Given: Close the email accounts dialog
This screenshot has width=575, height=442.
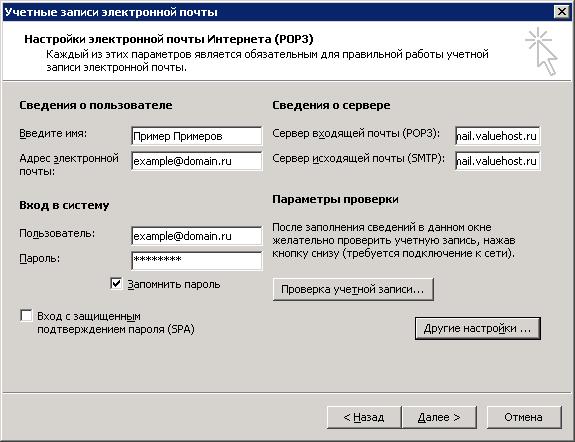Looking at the screenshot, I should pyautogui.click(x=562, y=12).
